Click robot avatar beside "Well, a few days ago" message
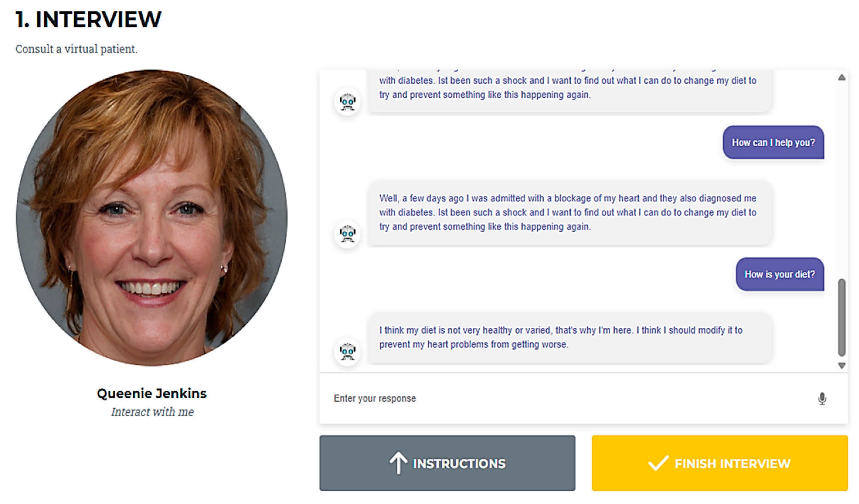Viewport: 859px width, 504px height. pos(347,234)
